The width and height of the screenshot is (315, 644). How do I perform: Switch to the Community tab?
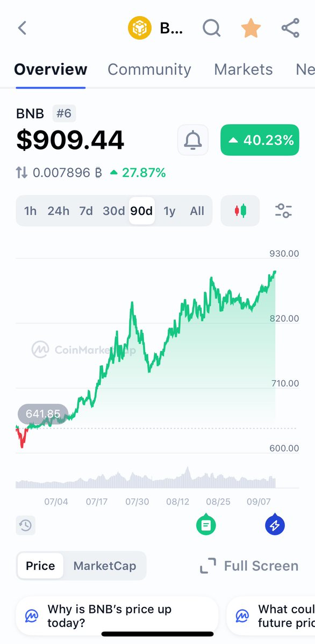(149, 69)
